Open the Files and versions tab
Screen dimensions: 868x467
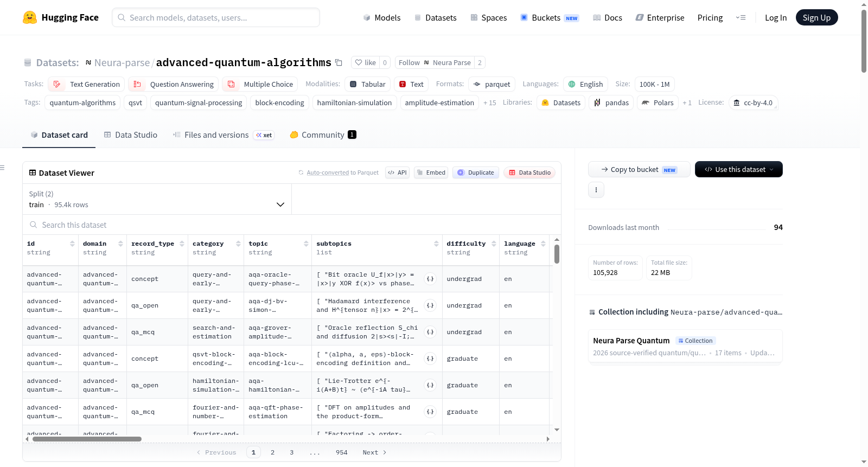223,135
